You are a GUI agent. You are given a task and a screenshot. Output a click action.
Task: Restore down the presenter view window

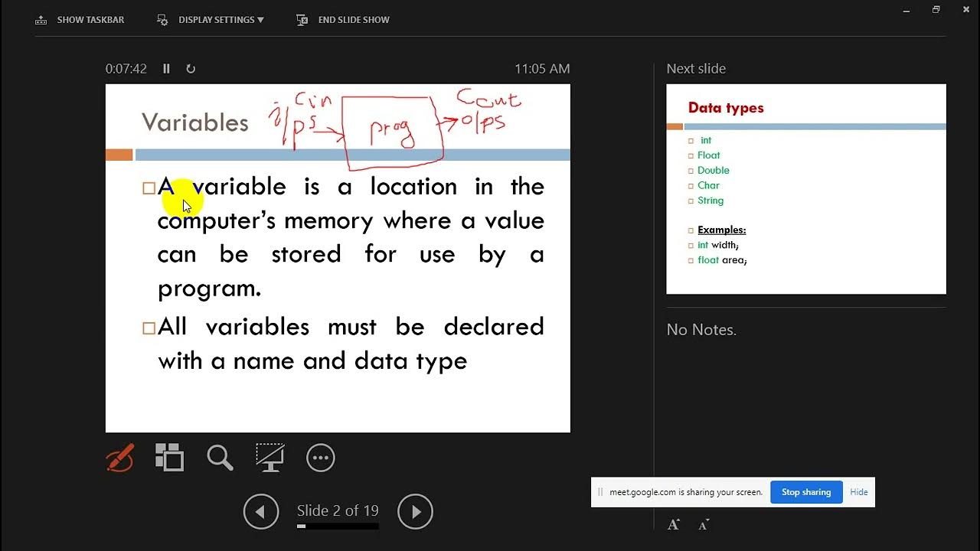936,10
